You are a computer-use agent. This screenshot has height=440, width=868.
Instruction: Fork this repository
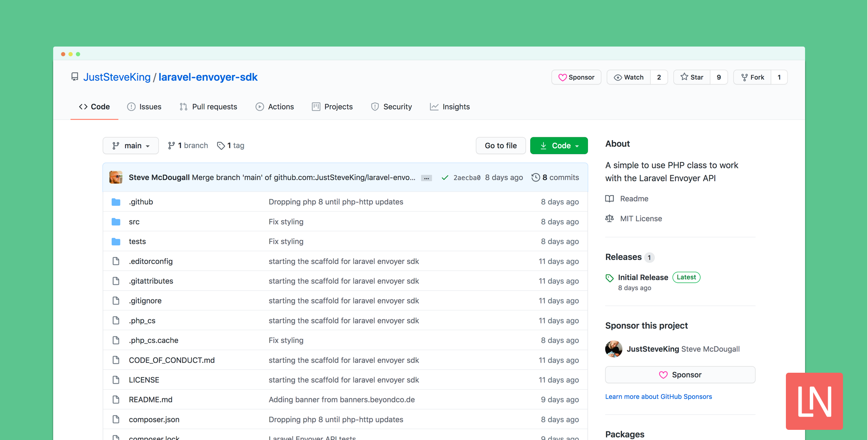click(x=752, y=77)
